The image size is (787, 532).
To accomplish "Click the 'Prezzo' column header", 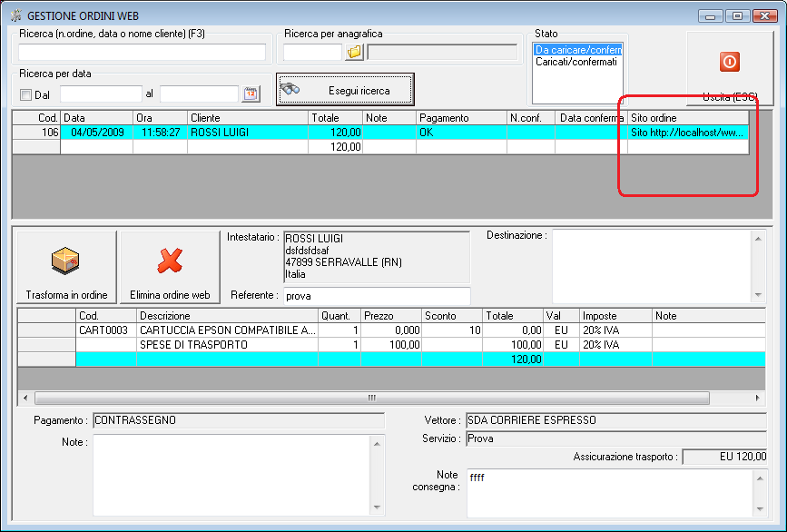I will coord(391,316).
